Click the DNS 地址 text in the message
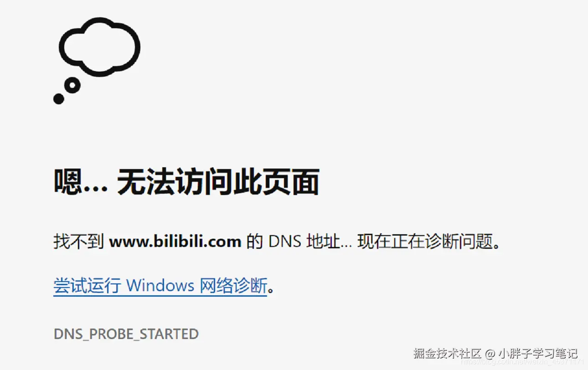 tap(304, 242)
